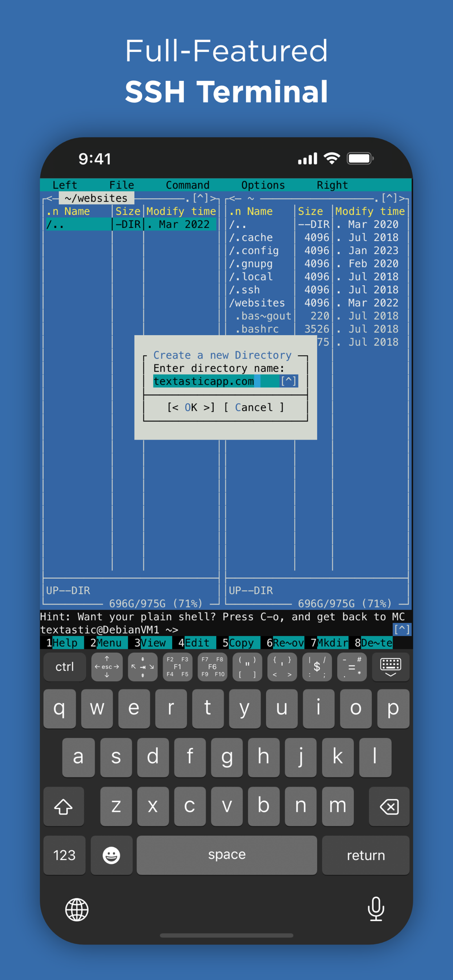The height and width of the screenshot is (980, 453).
Task: Tap the equals and hash symbol key
Action: (352, 667)
